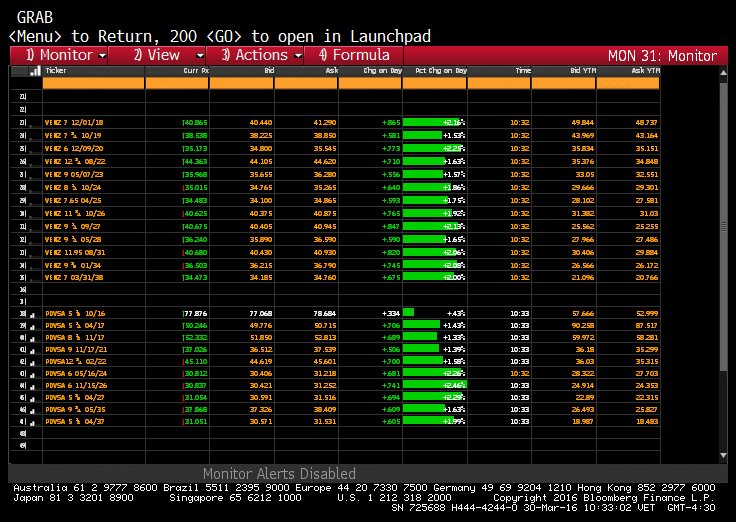The width and height of the screenshot is (736, 522).
Task: Focus the orange filter field under Ticker
Action: pyautogui.click(x=93, y=83)
